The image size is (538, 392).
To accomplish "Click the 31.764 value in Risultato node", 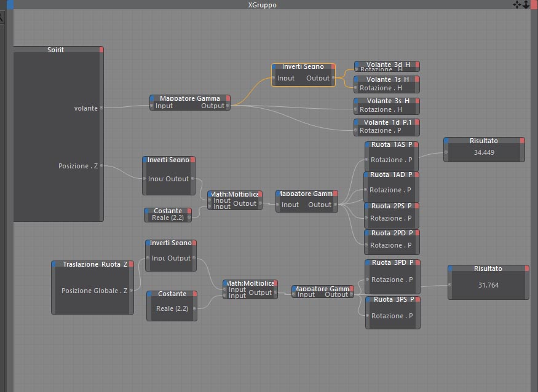I will point(488,285).
